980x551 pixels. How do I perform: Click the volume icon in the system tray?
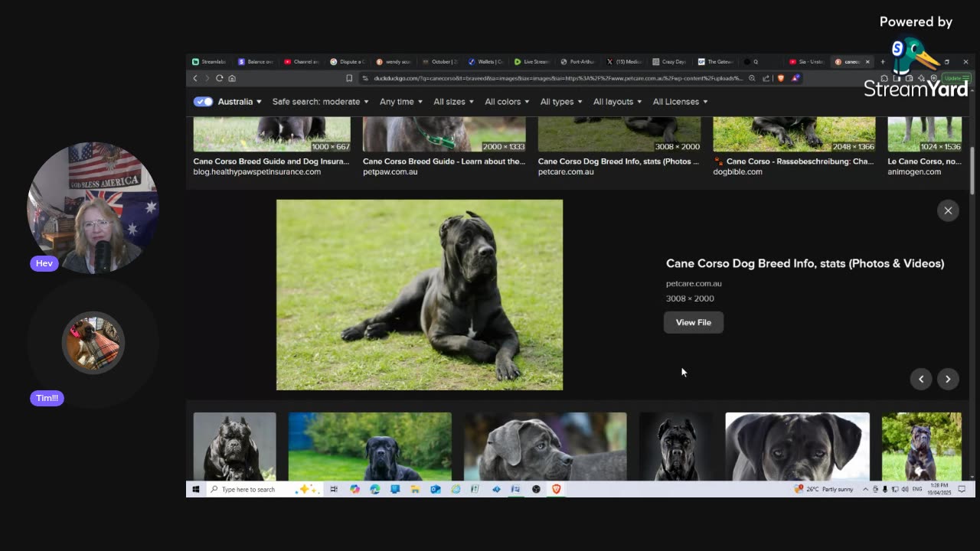click(905, 489)
